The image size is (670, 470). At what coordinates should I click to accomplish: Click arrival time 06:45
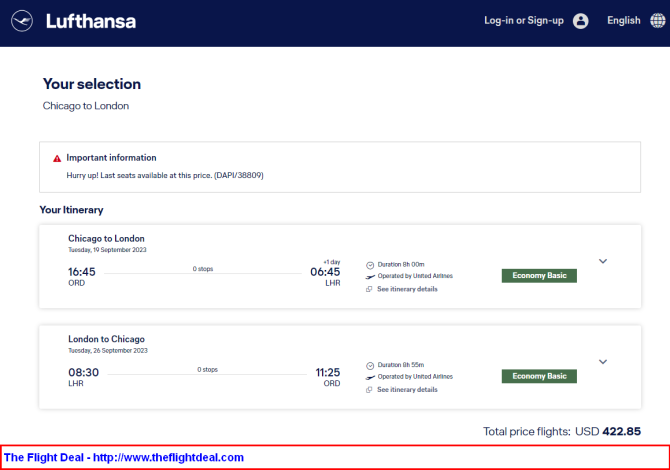325,272
